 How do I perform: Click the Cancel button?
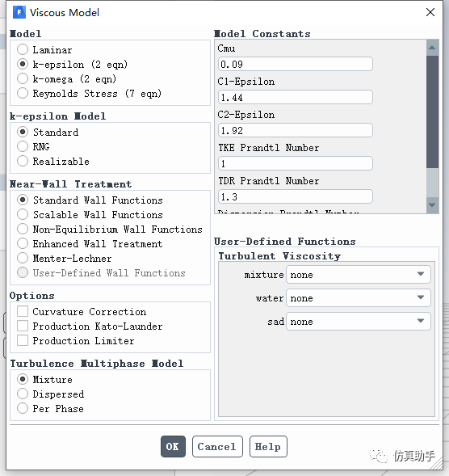coord(217,446)
